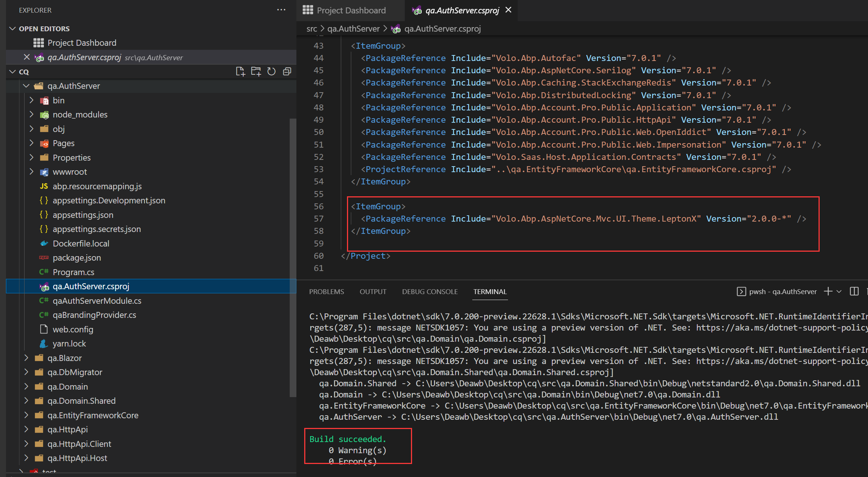The width and height of the screenshot is (868, 477).
Task: Open explorer more actions ellipsis menu
Action: coord(281,10)
